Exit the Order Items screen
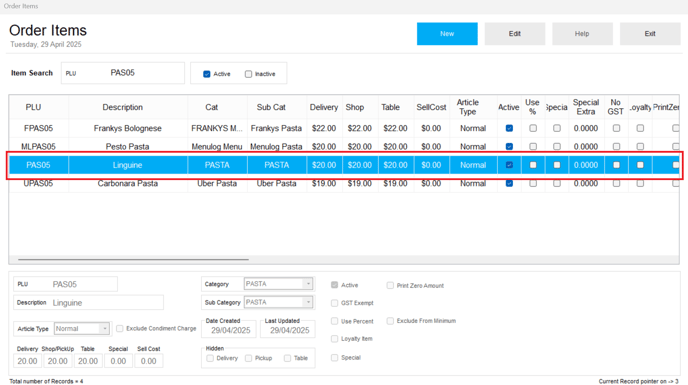The width and height of the screenshot is (688, 385). (650, 34)
